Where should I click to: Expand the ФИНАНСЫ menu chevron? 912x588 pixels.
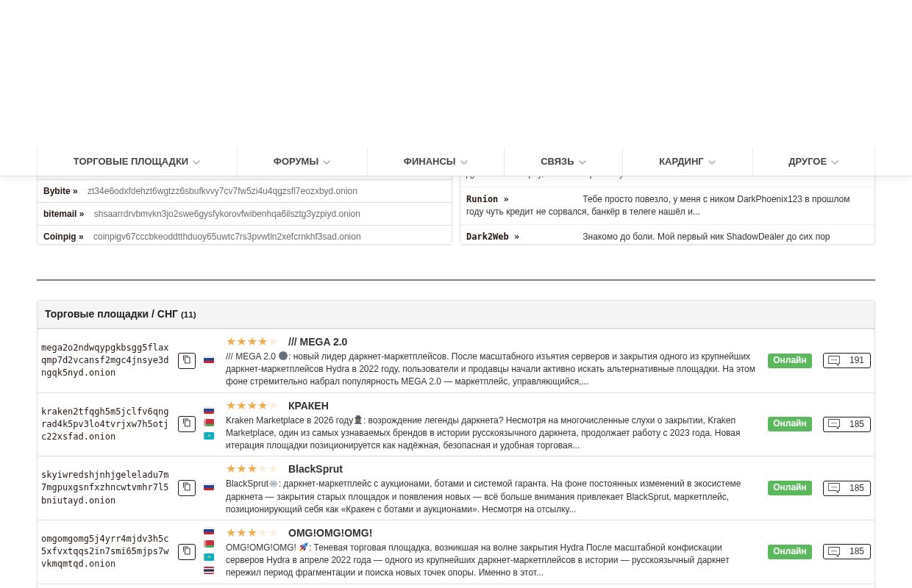[464, 162]
